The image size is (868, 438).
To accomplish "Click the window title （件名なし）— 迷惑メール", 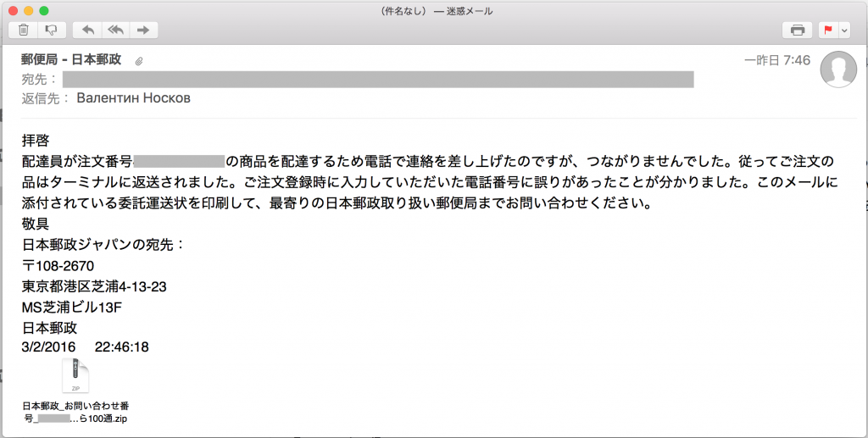I will click(437, 11).
